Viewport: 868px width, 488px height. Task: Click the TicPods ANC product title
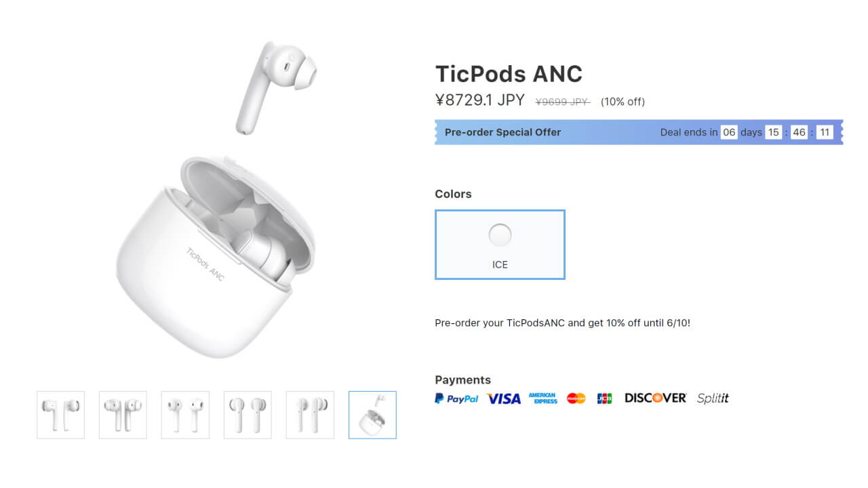click(x=509, y=74)
